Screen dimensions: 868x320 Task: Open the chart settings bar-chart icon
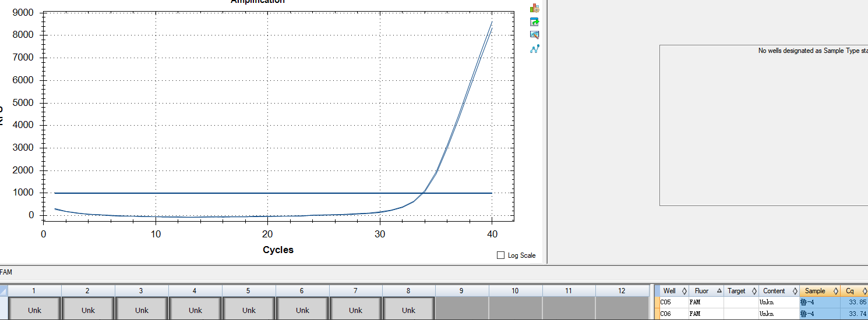tap(534, 8)
